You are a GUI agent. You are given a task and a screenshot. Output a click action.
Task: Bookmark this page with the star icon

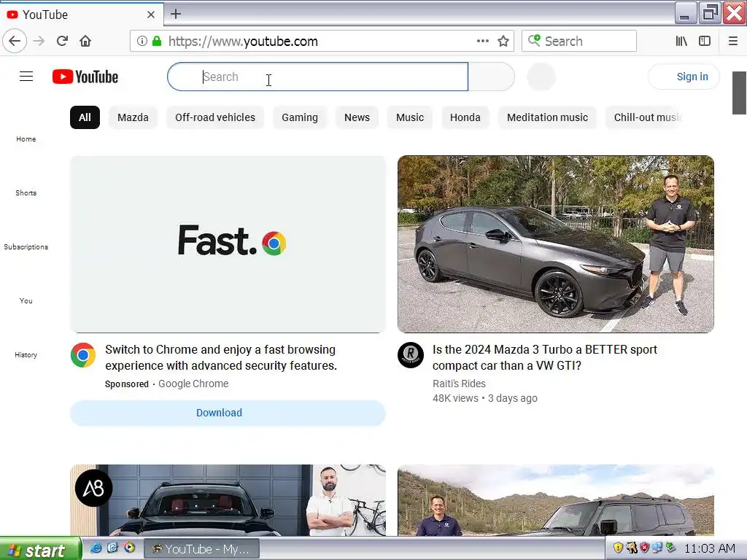click(x=503, y=42)
